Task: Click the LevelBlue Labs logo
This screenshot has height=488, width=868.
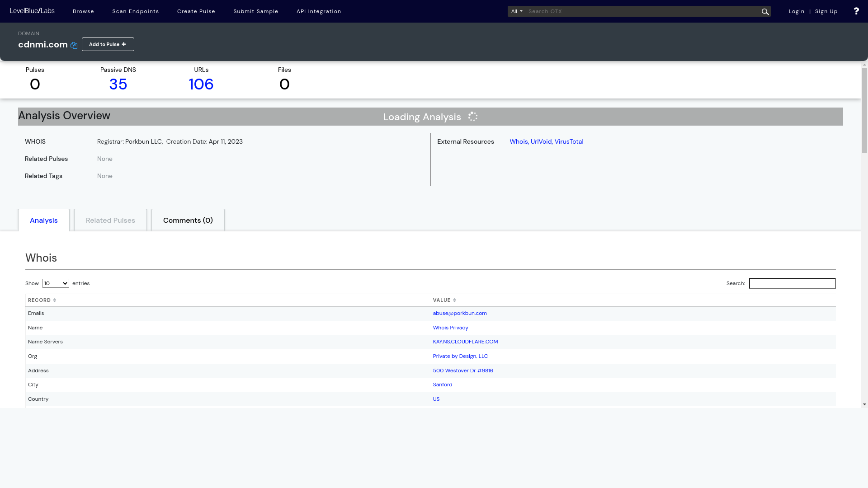Action: 32,11
